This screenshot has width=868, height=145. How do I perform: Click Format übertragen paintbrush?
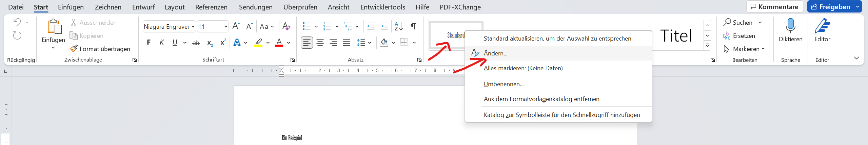(x=74, y=49)
